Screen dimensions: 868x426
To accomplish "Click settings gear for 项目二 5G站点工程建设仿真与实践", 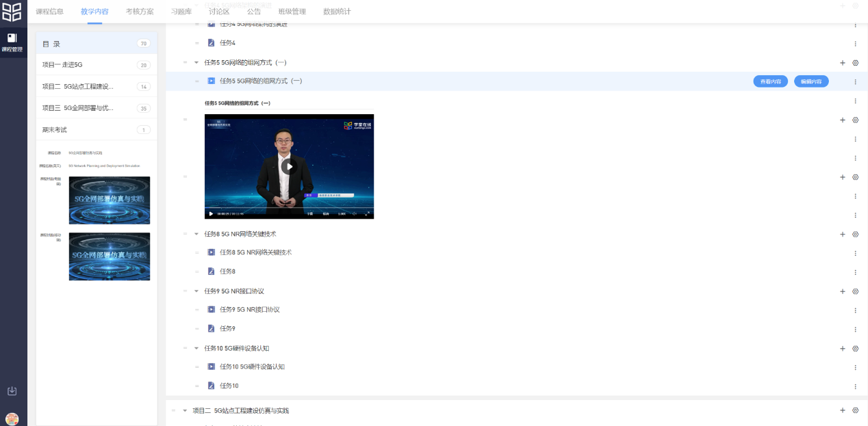I will pos(855,410).
